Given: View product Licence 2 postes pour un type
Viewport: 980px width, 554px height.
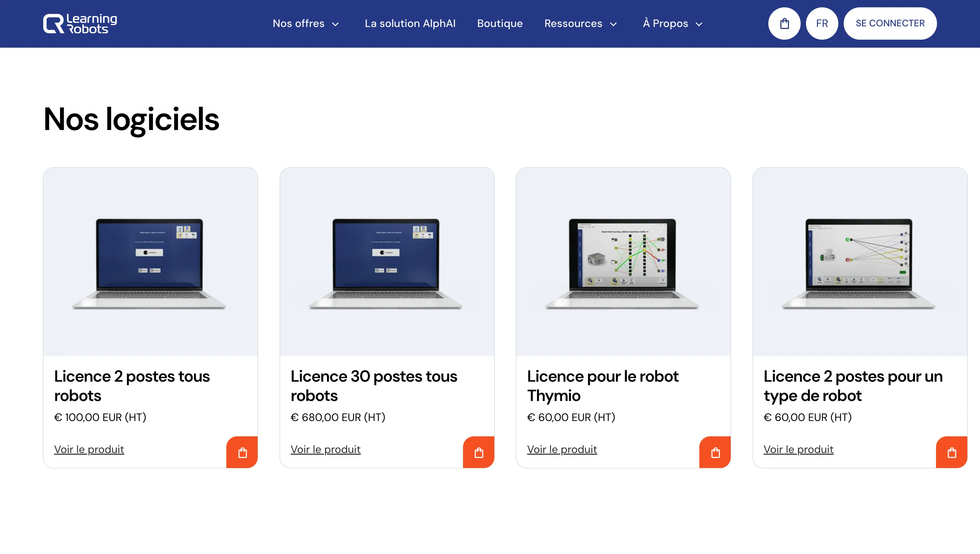Looking at the screenshot, I should [x=799, y=449].
